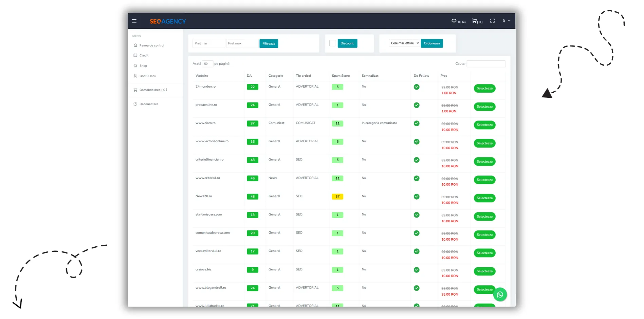
Task: Sort by Semnalizat column header
Action: click(x=370, y=76)
